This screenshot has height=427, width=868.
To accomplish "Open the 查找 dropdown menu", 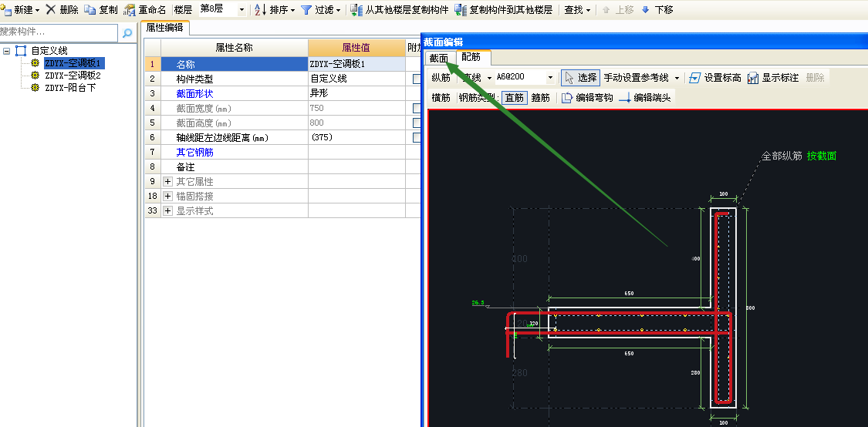I will click(577, 10).
